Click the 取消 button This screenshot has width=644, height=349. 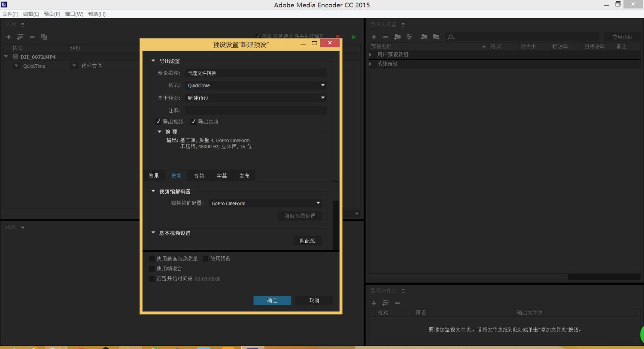click(314, 301)
